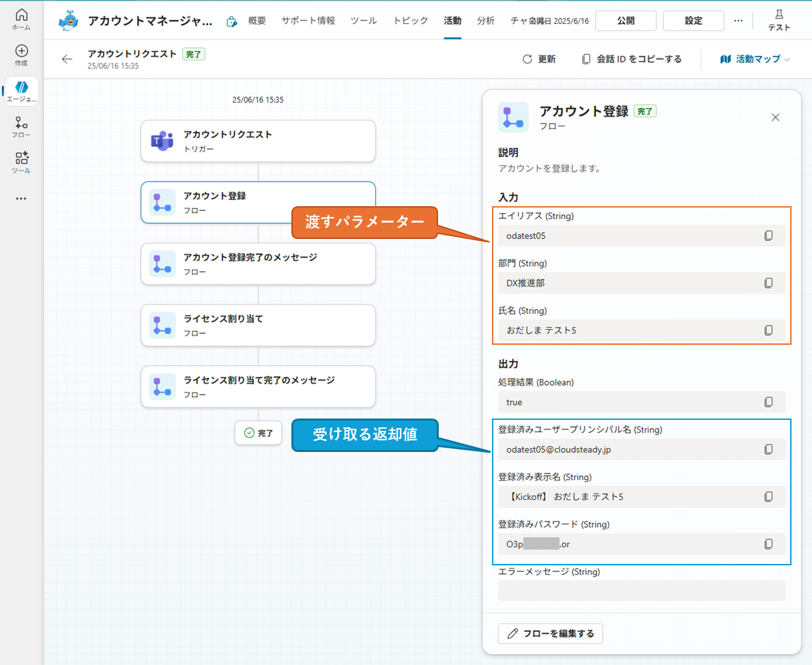Click the 更新 refresh button

(539, 59)
